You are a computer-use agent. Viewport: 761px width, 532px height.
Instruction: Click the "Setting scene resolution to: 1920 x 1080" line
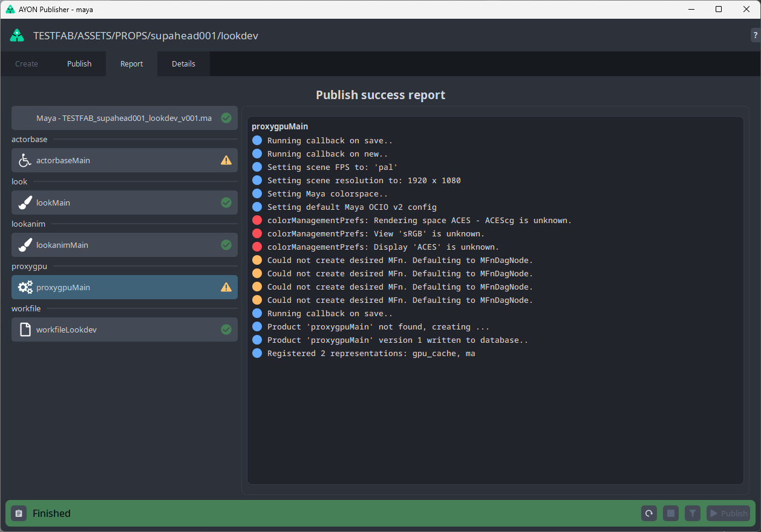(x=364, y=180)
